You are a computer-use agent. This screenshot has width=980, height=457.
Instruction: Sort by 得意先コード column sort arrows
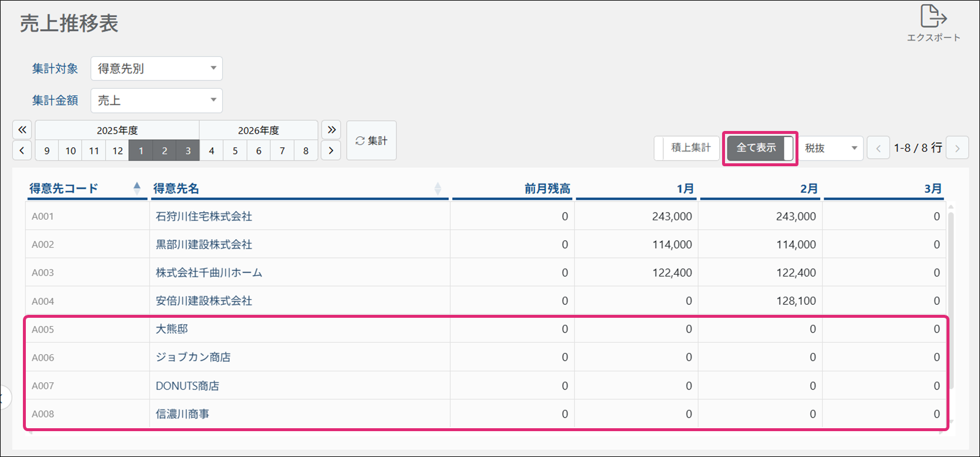click(x=137, y=188)
